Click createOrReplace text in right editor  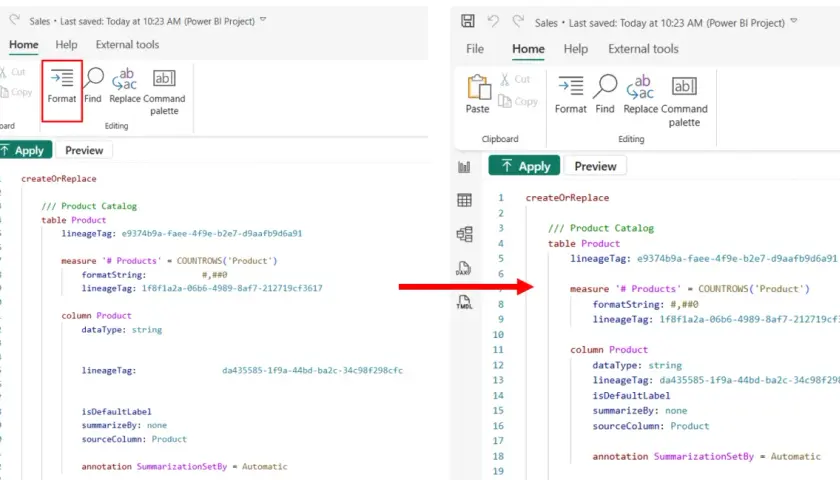pyautogui.click(x=567, y=198)
